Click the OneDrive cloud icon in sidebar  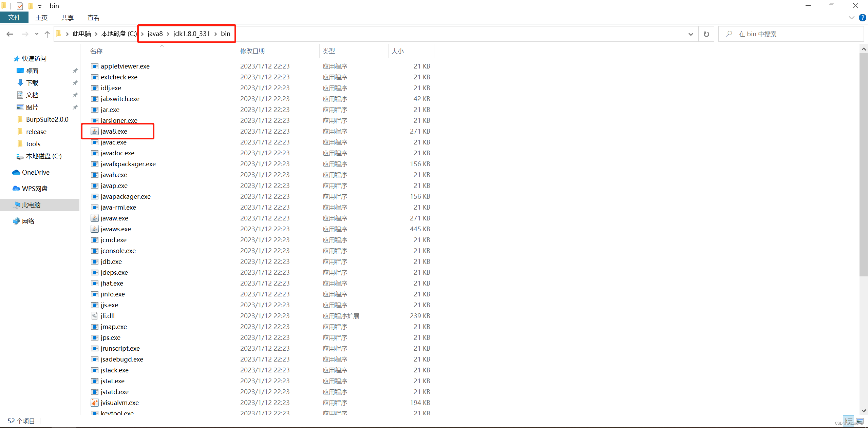tap(16, 172)
